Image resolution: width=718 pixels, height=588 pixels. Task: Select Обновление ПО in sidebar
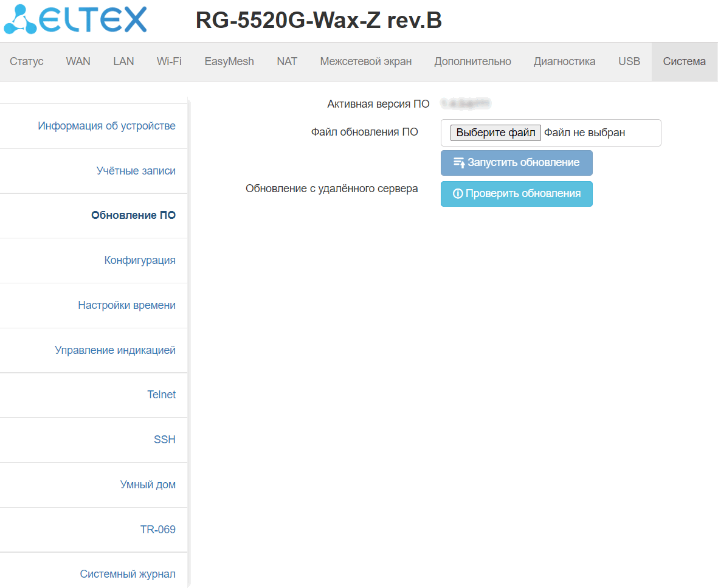coord(133,215)
